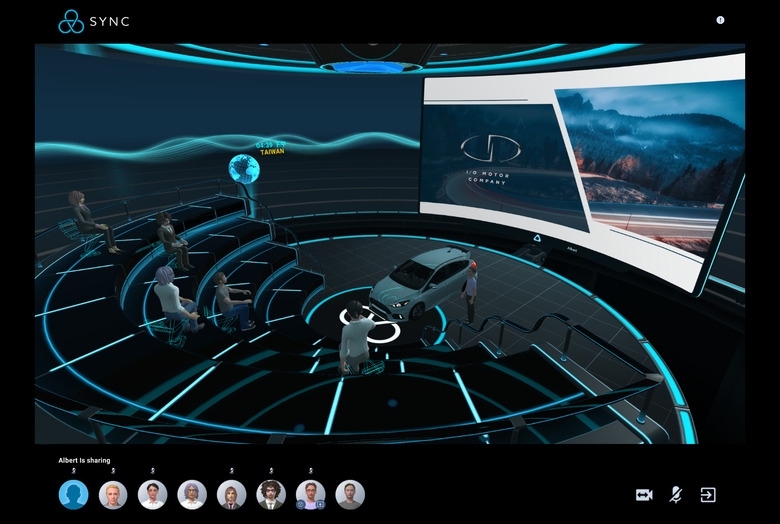Screen dimensions: 780x524
Task: Click the SYNC logo in the header
Action: coord(94,21)
